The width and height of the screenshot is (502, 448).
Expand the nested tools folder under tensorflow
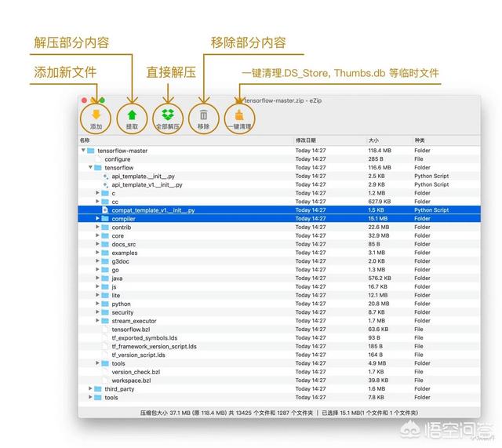click(97, 363)
